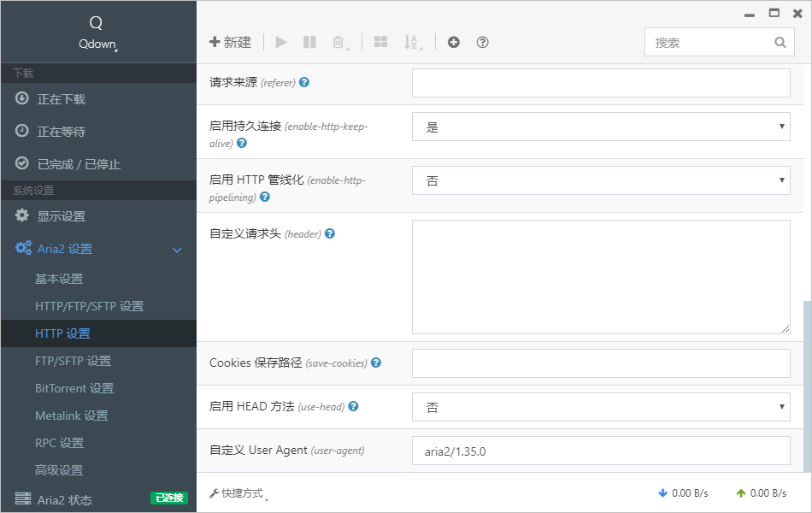Open 启用 HTTP 管线化 dropdown

tap(601, 180)
